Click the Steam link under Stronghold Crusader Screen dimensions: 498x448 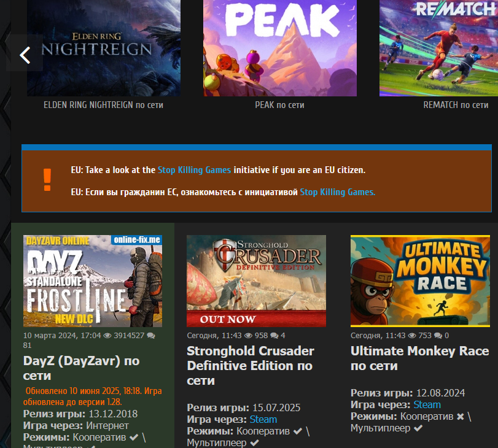pyautogui.click(x=263, y=419)
